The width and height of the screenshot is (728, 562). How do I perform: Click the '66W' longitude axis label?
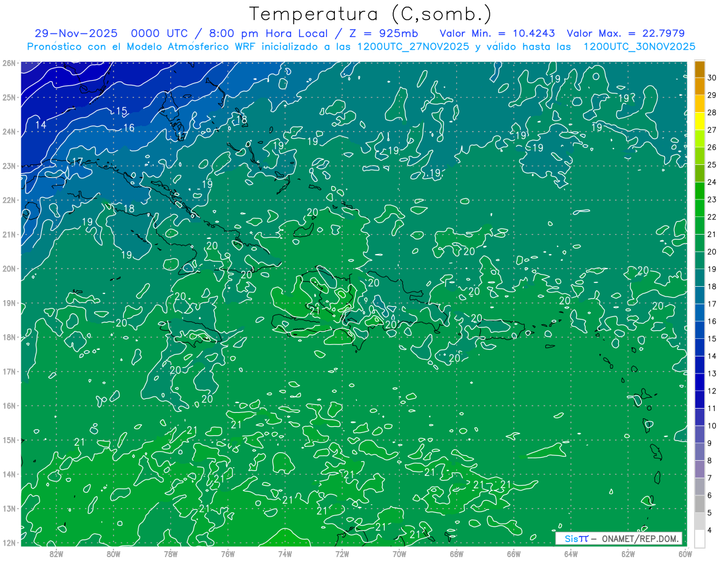[x=514, y=553]
